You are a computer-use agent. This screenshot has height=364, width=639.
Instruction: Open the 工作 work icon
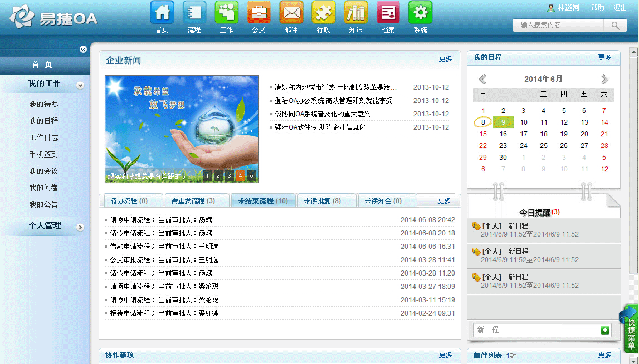click(227, 13)
